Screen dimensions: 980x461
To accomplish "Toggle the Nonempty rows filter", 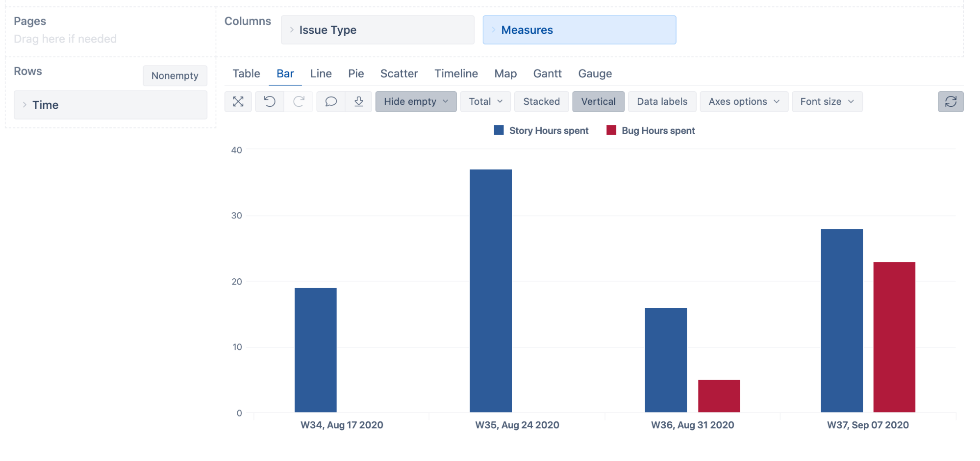I will 175,76.
